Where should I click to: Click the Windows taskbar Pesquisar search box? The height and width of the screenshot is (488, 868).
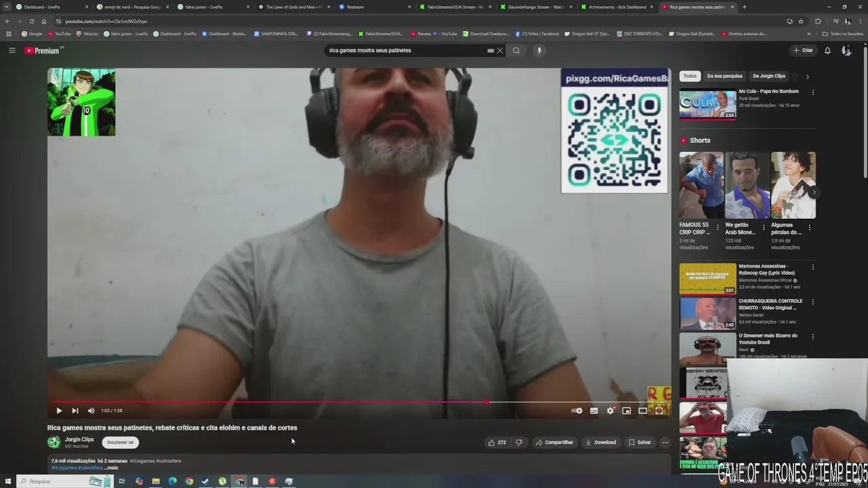[64, 481]
